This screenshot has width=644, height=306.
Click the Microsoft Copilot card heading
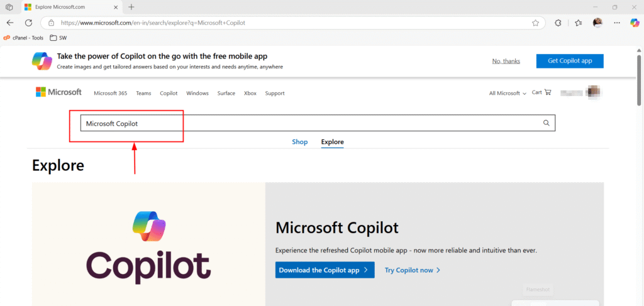[x=337, y=227]
